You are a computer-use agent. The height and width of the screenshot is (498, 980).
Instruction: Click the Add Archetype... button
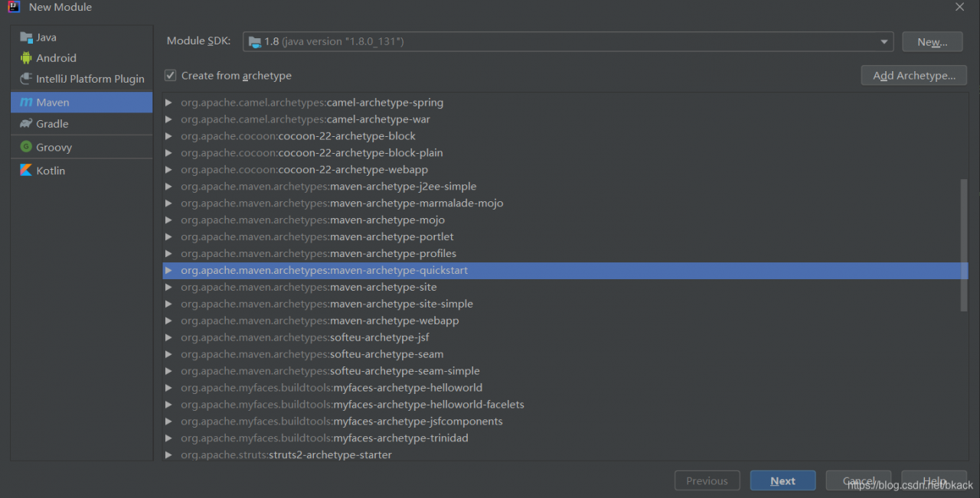tap(913, 76)
